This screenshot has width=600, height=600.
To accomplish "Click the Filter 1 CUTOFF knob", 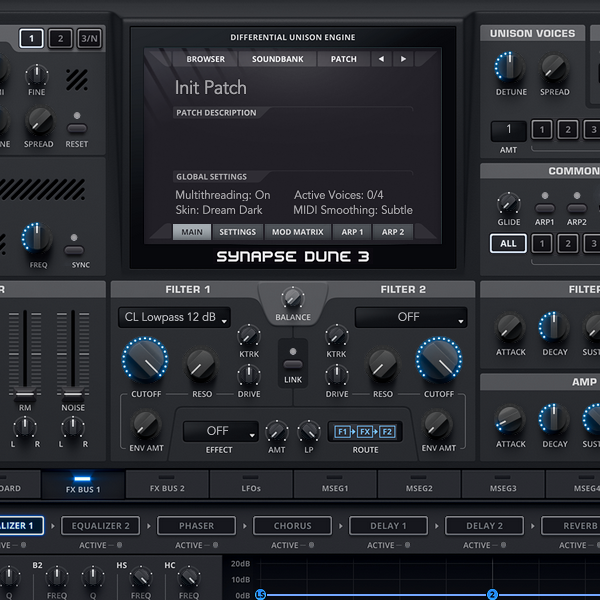I will (x=145, y=360).
